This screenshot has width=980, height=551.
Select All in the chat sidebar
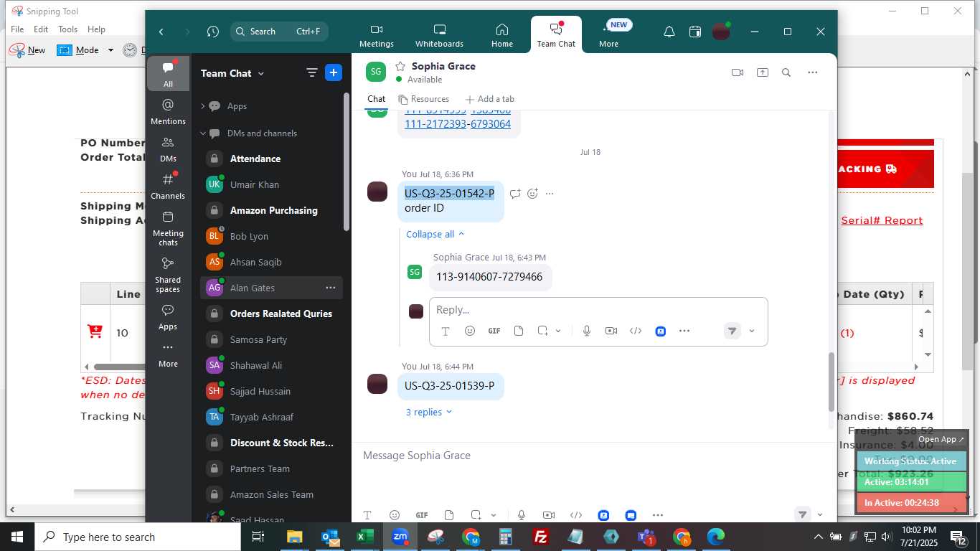pyautogui.click(x=168, y=74)
